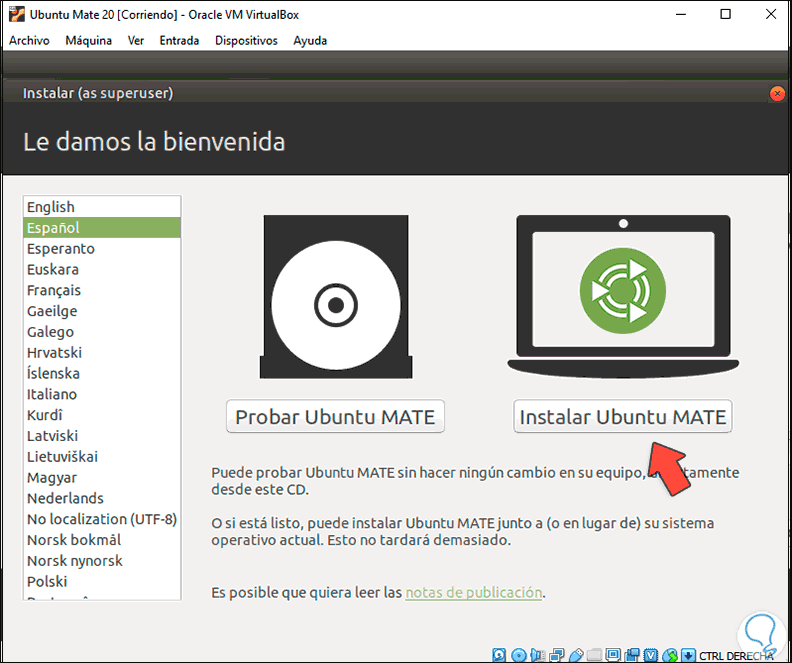Select Magyar in the language list
The image size is (792, 663).
[x=102, y=477]
